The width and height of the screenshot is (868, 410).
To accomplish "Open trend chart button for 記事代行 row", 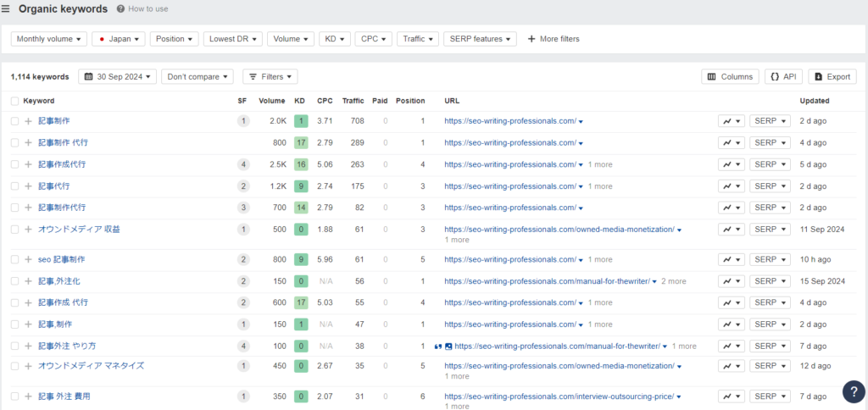I will pyautogui.click(x=731, y=186).
